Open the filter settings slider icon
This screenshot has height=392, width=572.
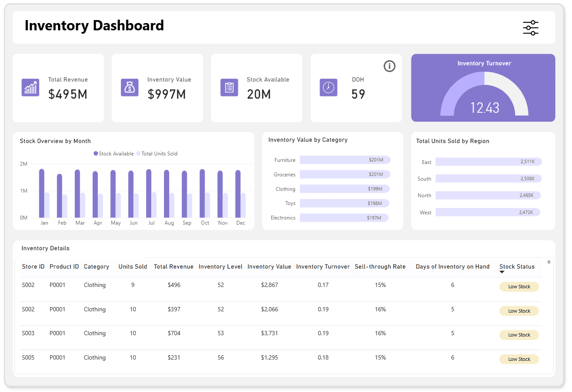coord(530,28)
